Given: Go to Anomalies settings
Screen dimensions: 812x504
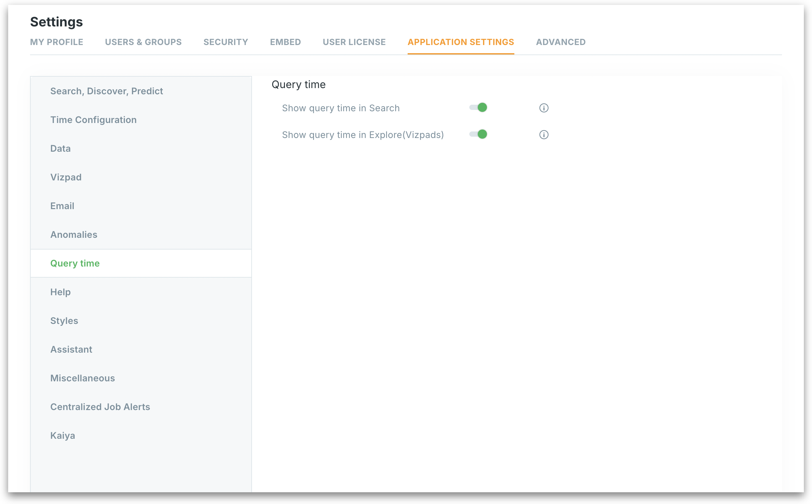Looking at the screenshot, I should 74,234.
